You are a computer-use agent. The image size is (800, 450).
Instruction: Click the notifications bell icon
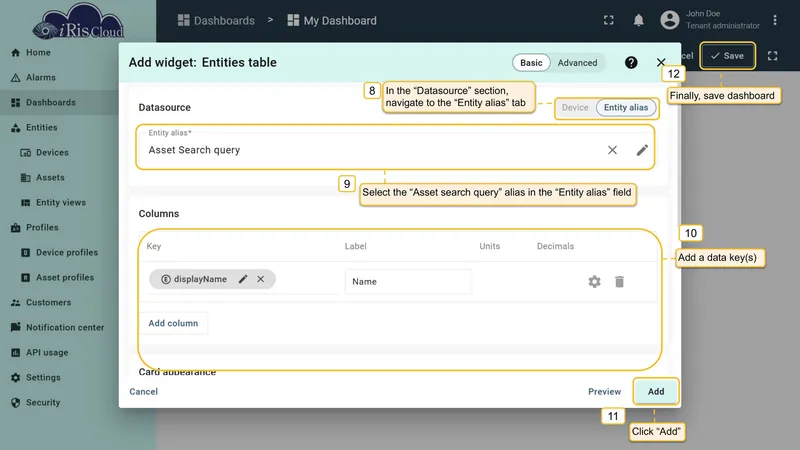pyautogui.click(x=638, y=20)
